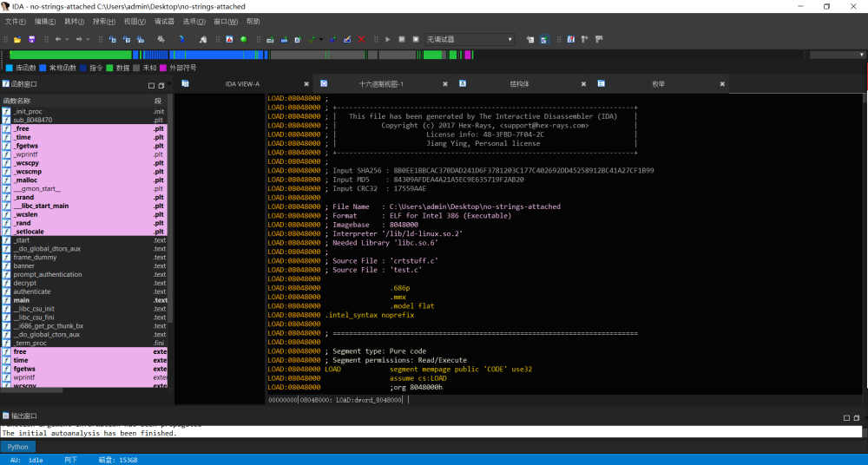This screenshot has width=868, height=465.
Task: Close the 结构体 tab
Action: click(x=583, y=84)
